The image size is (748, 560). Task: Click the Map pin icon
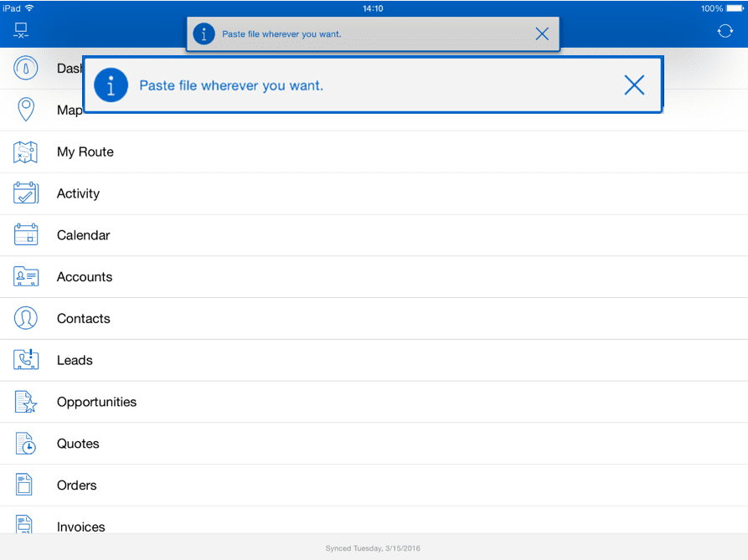(x=26, y=110)
